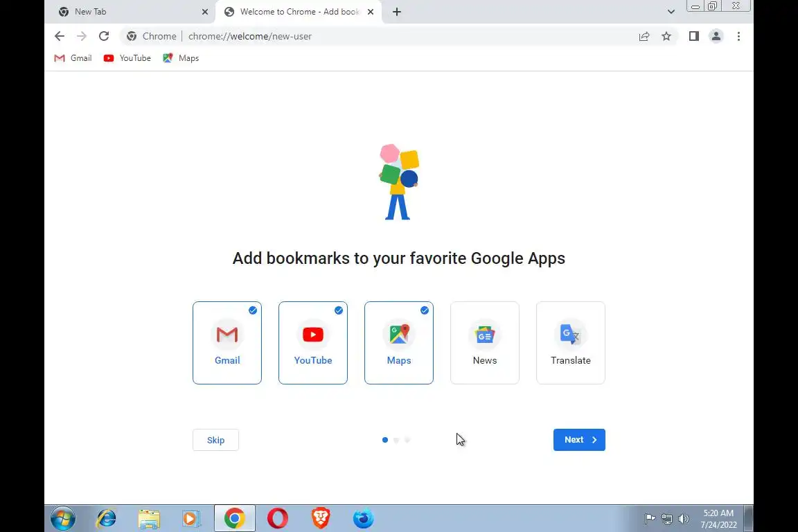Open the Maps bookmark in bookmarks bar

pos(181,58)
